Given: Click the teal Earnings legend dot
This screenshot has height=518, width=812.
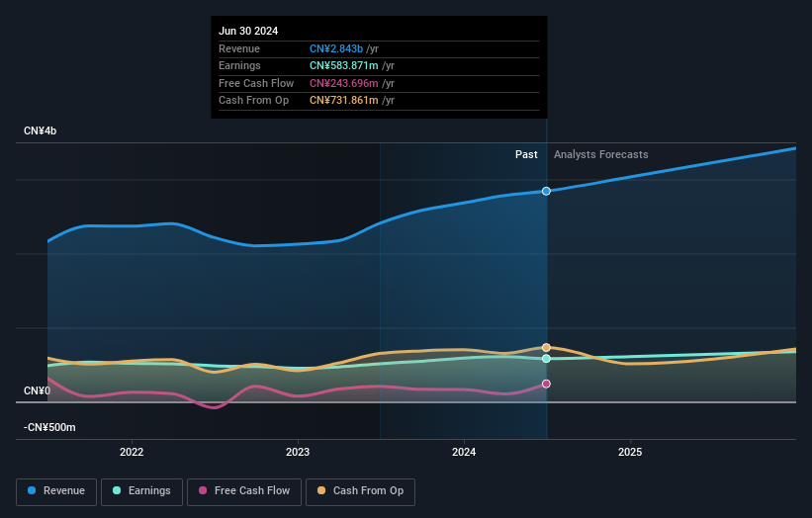Looking at the screenshot, I should coord(117,490).
